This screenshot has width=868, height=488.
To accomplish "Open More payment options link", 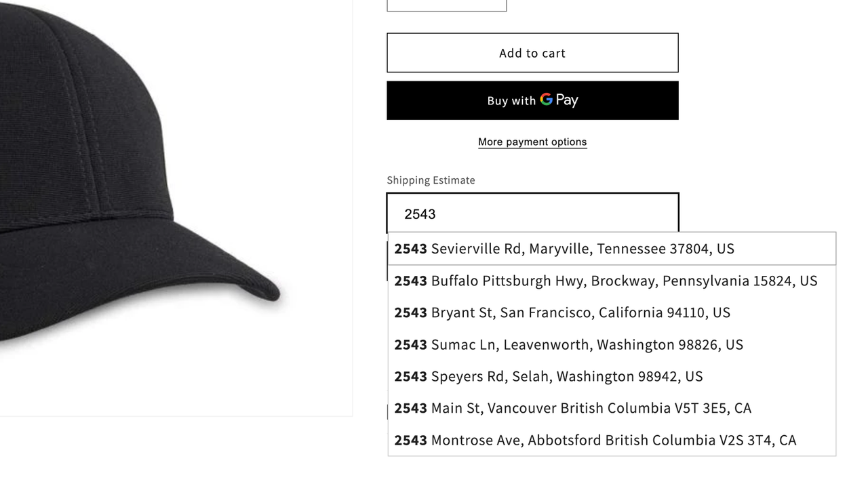I will (x=532, y=142).
